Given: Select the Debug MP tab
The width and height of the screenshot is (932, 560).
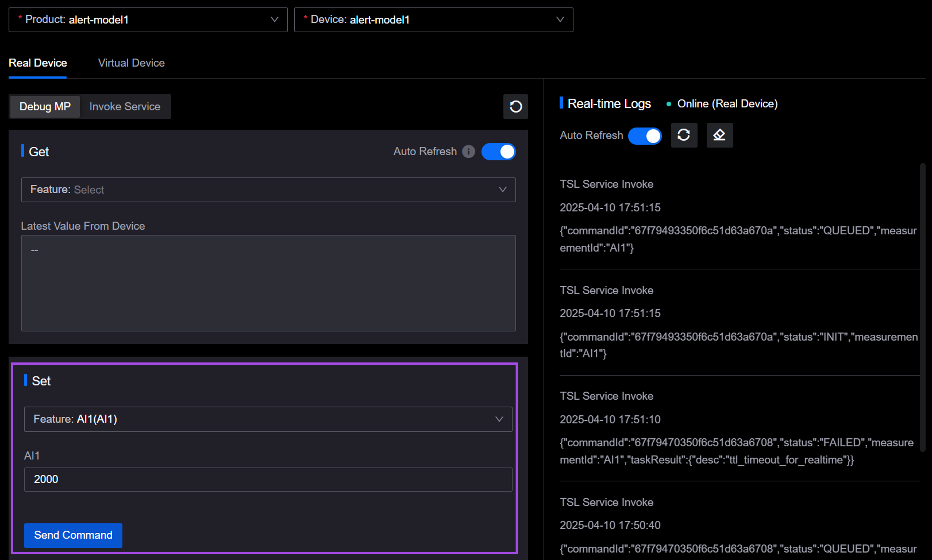Looking at the screenshot, I should coord(45,107).
